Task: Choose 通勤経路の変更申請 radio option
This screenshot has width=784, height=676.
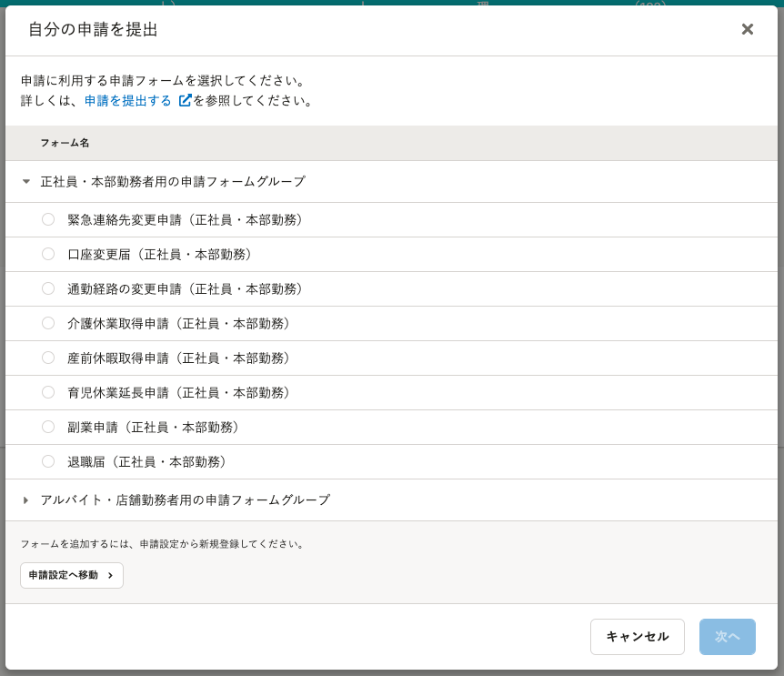Action: point(48,288)
